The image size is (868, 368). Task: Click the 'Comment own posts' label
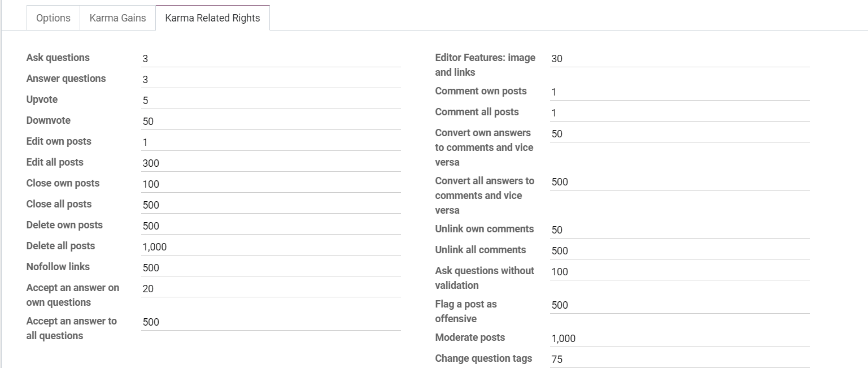click(481, 91)
